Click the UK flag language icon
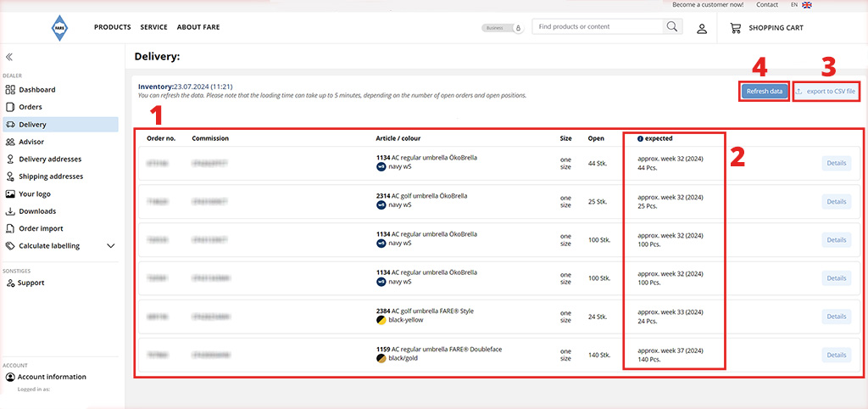868x409 pixels. click(807, 5)
